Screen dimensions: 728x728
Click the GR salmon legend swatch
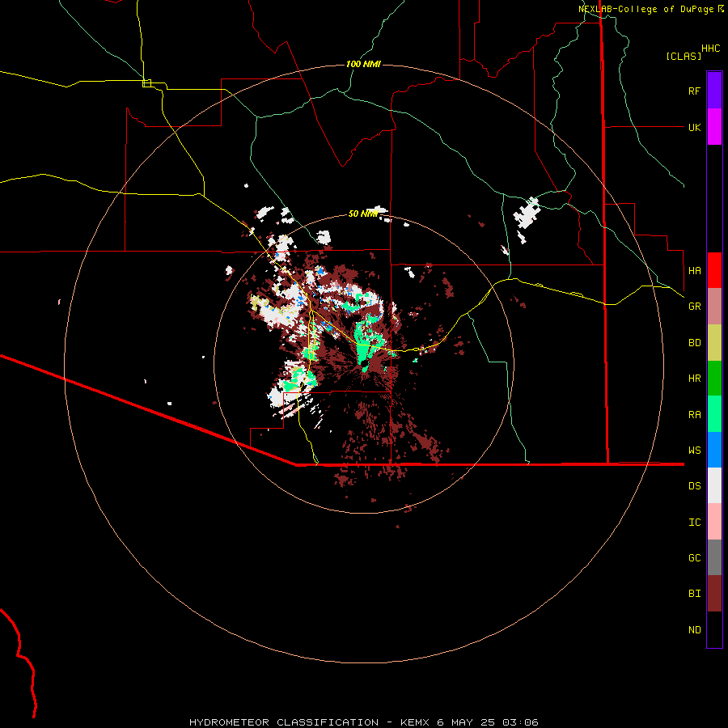click(714, 307)
